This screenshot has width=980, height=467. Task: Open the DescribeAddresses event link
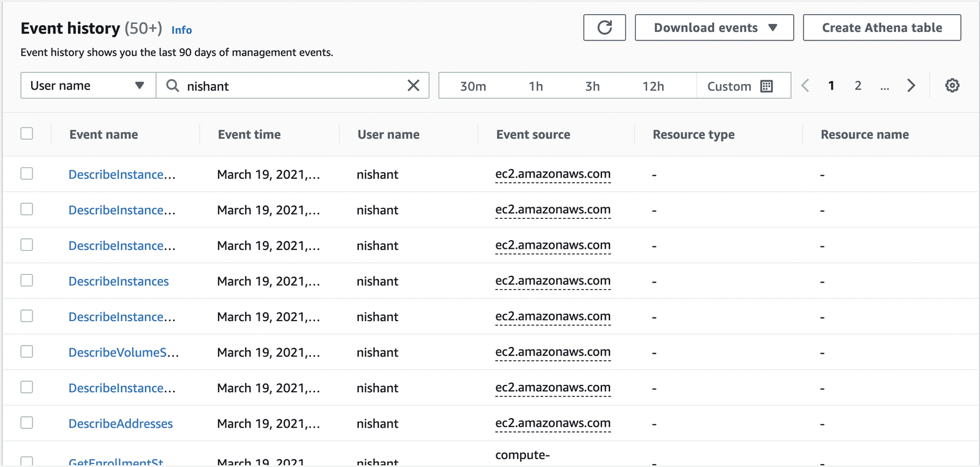121,423
